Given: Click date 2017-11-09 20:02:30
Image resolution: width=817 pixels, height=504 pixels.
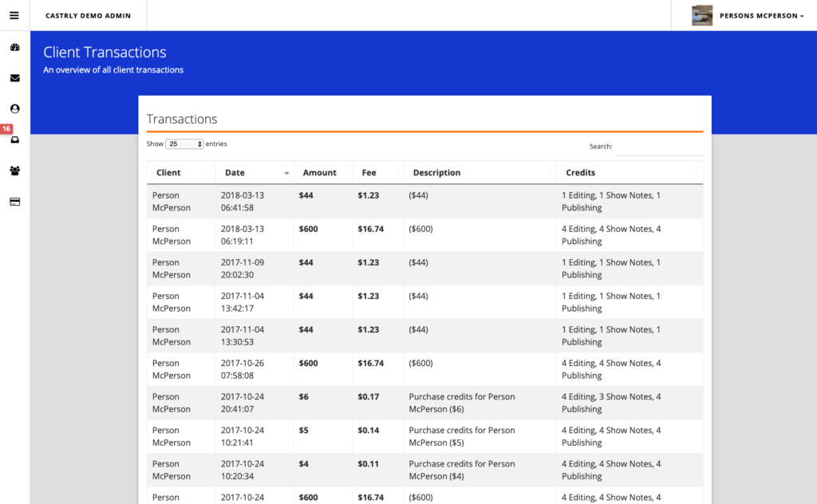Looking at the screenshot, I should (x=243, y=269).
